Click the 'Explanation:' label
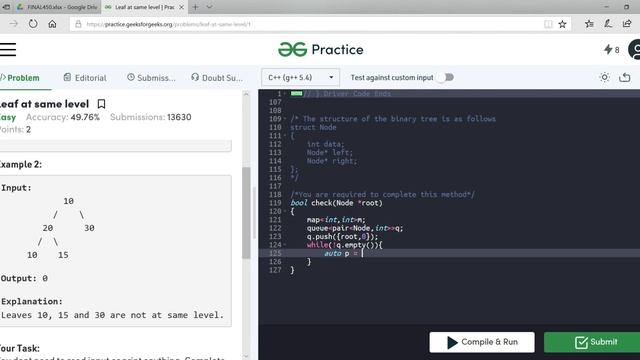This screenshot has height=360, width=640. [x=32, y=301]
